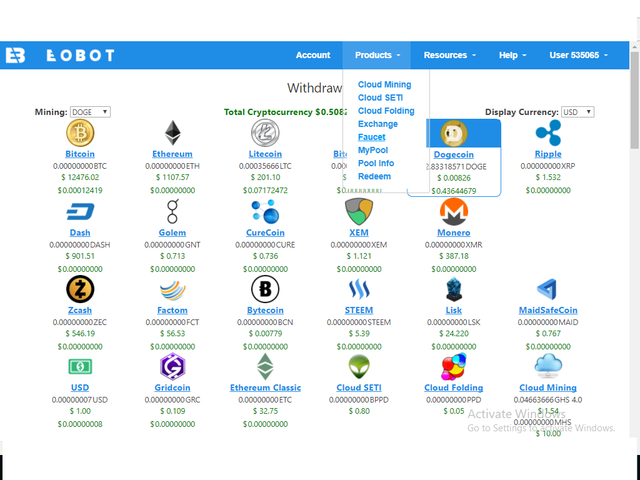Click the $ 12476.02 Bitcoin price
This screenshot has width=640, height=480.
80,177
